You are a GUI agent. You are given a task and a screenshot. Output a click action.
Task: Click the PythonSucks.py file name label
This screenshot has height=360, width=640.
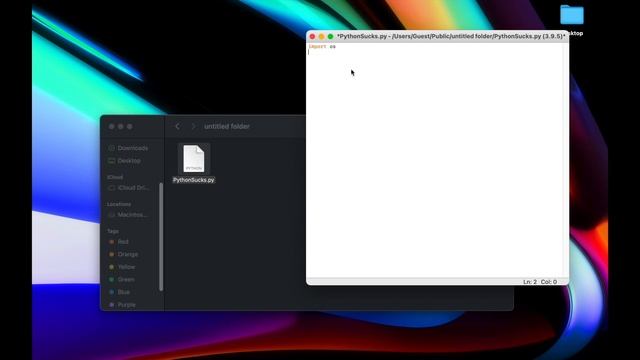pyautogui.click(x=193, y=180)
